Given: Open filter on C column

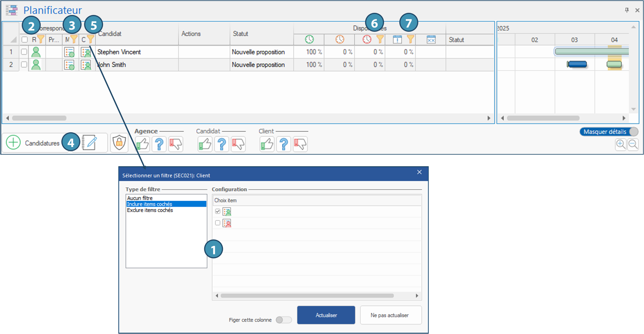Looking at the screenshot, I should (x=90, y=39).
